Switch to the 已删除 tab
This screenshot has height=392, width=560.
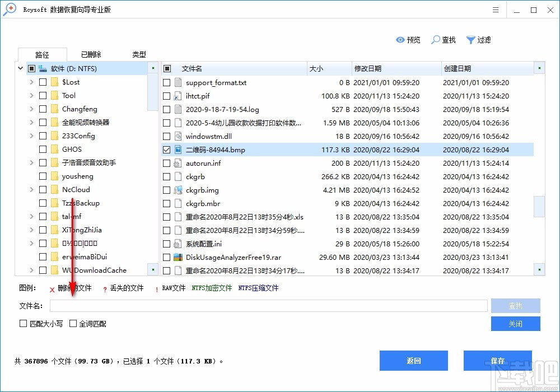click(90, 54)
